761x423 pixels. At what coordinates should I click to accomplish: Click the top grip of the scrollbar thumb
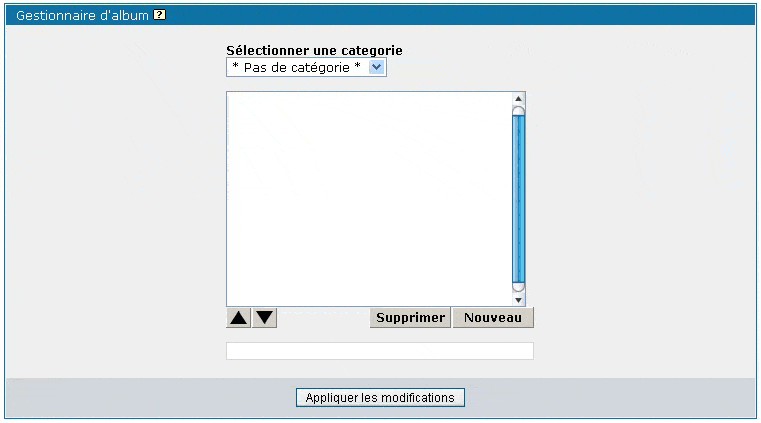[x=518, y=112]
